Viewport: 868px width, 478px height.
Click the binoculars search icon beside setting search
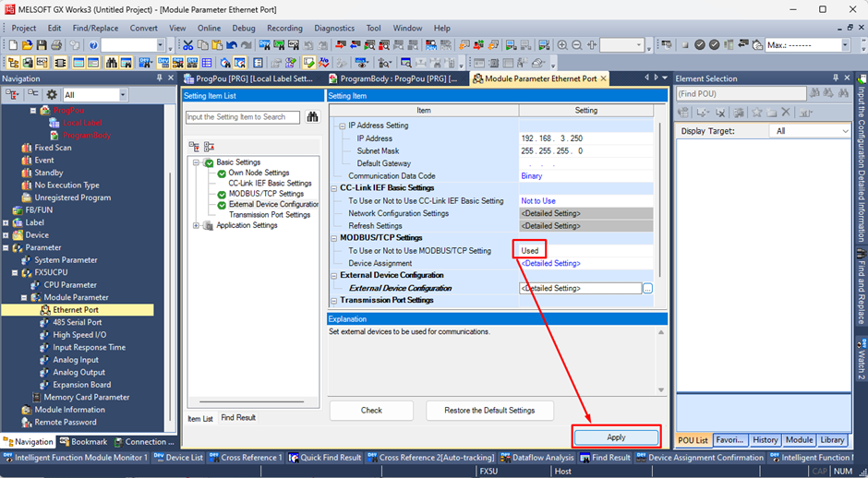(312, 117)
